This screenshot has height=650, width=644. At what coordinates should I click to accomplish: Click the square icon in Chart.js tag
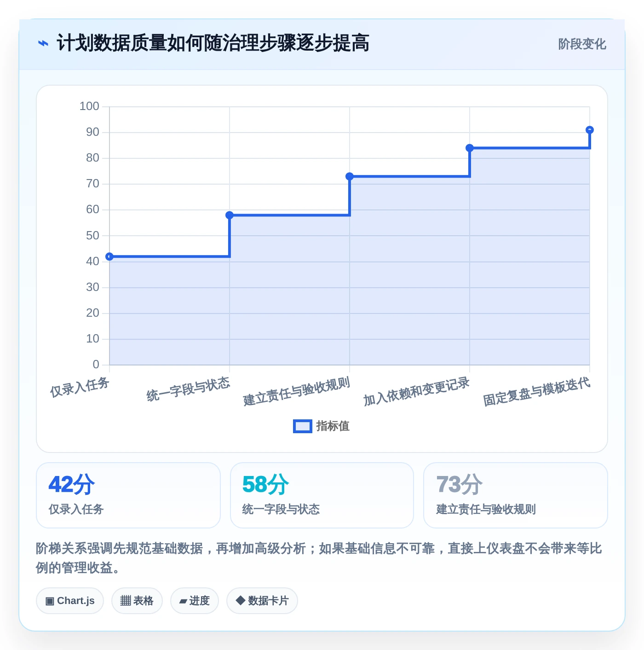50,601
